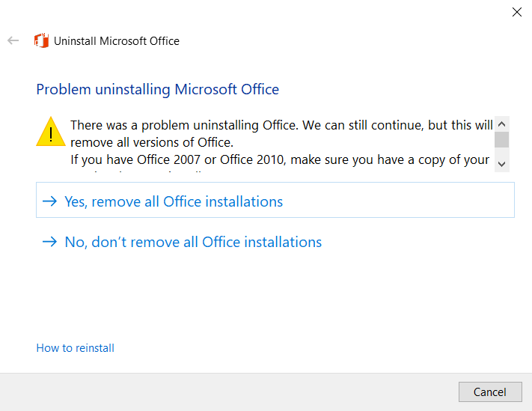Select Yes, remove all Office installations
The height and width of the screenshot is (411, 532).
click(x=275, y=200)
